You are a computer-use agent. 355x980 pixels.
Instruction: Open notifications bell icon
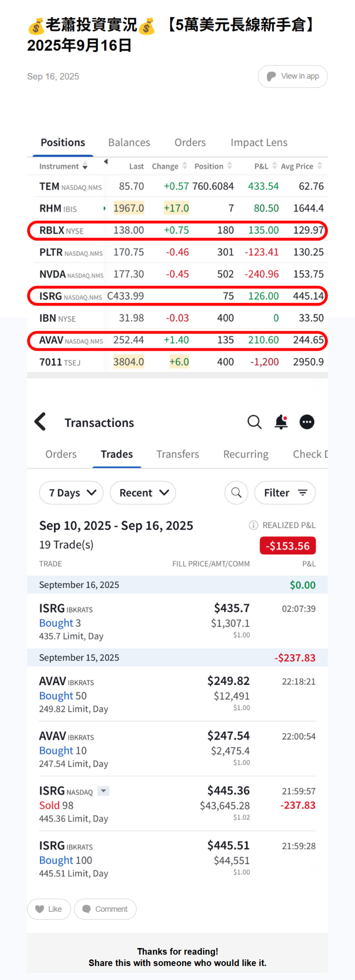tap(281, 422)
